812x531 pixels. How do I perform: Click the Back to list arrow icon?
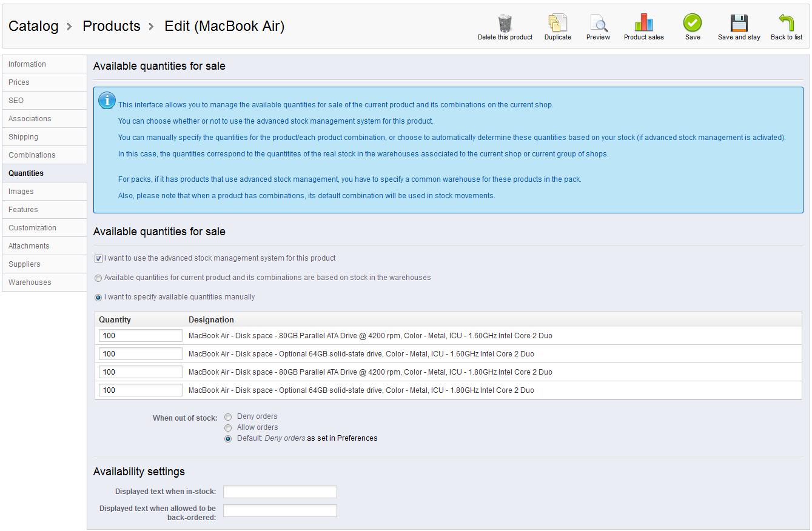point(786,24)
